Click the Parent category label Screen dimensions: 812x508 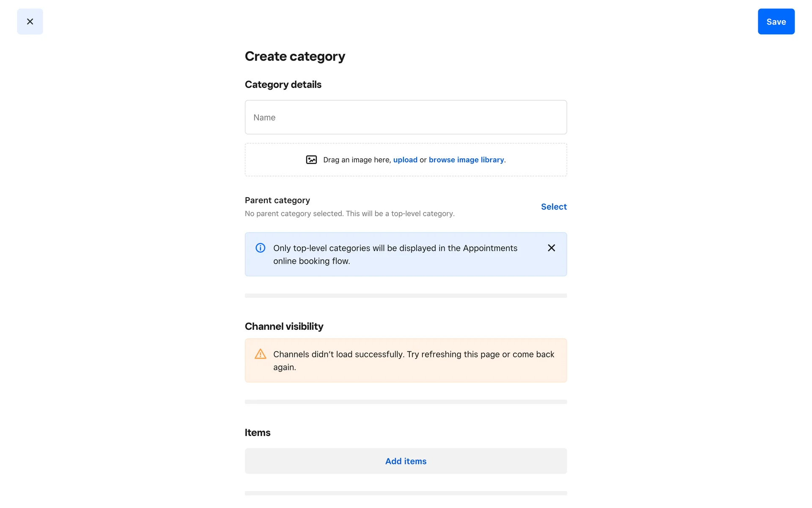277,200
